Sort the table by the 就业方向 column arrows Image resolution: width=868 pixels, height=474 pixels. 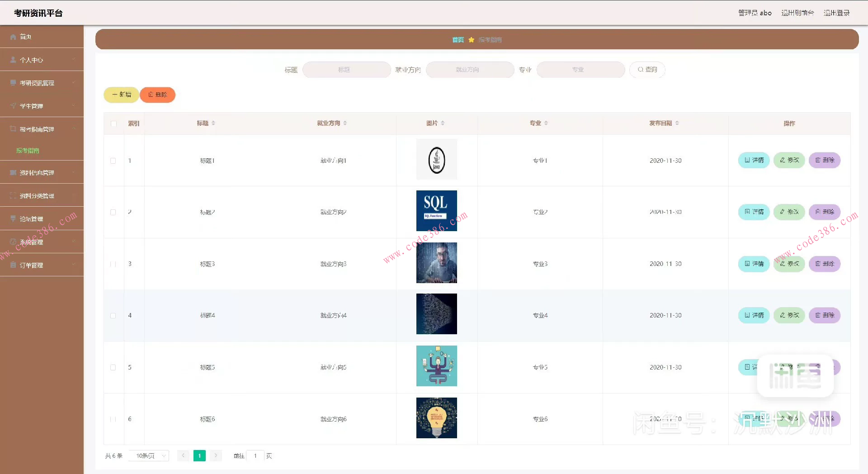(x=345, y=123)
